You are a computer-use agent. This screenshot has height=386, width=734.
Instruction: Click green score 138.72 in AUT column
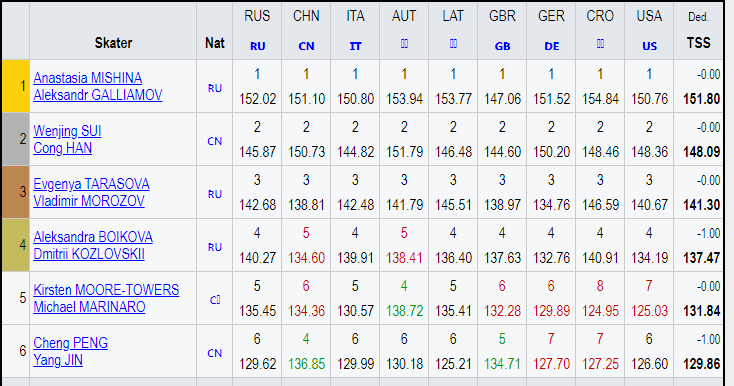coord(404,311)
